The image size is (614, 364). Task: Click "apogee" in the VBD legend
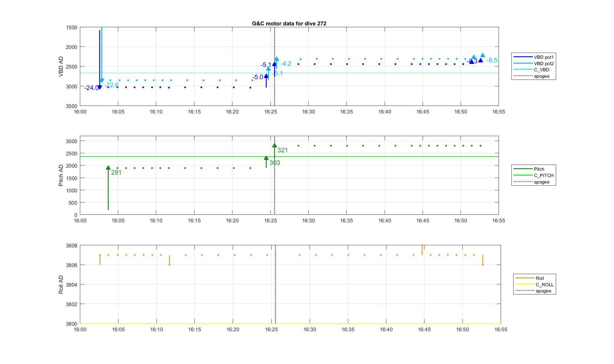tap(532, 76)
